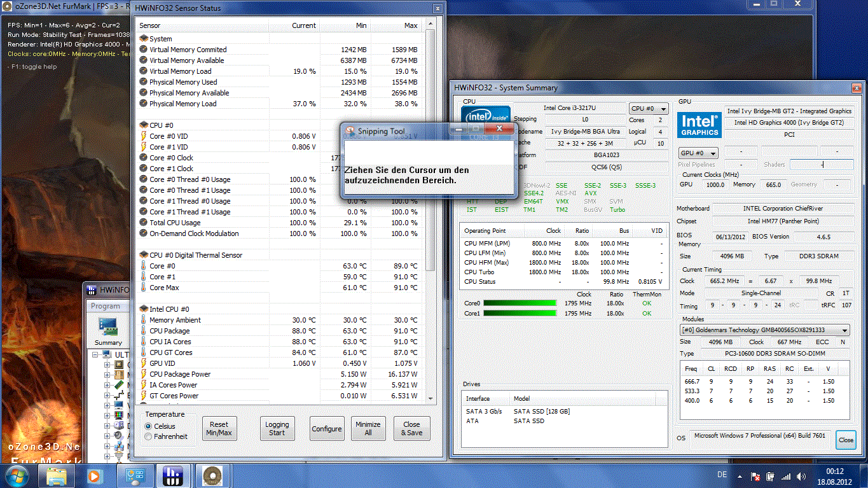
Task: Select the On-Demand Clock Modulation row
Action: [x=280, y=234]
